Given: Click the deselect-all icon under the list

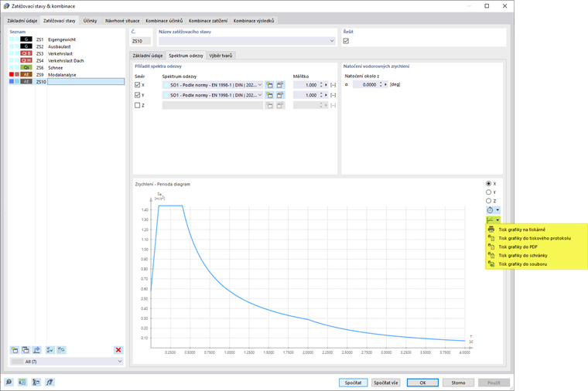Looking at the screenshot, I should 61,350.
